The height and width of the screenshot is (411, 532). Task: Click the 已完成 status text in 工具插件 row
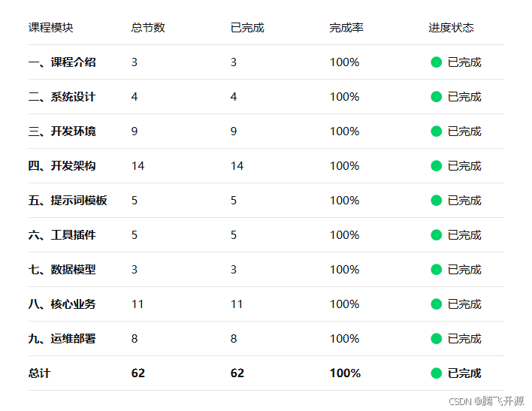[x=464, y=235]
